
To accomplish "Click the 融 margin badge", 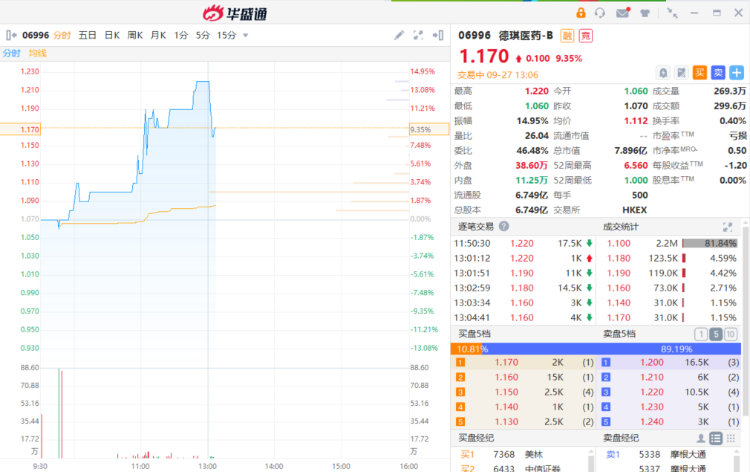I will 567,36.
